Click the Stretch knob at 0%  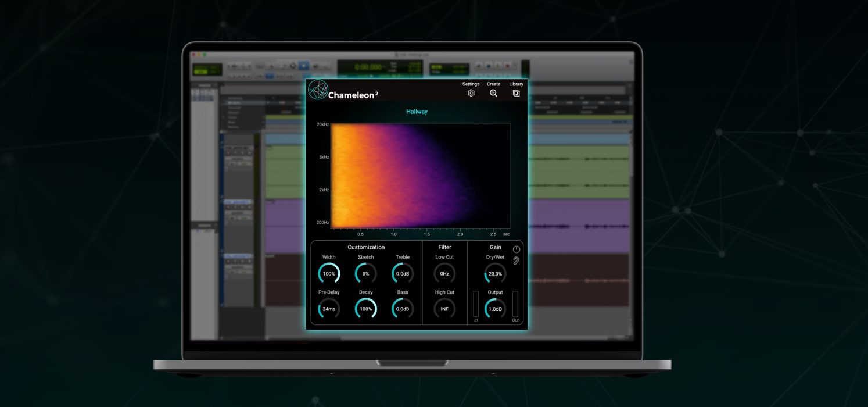(x=365, y=273)
